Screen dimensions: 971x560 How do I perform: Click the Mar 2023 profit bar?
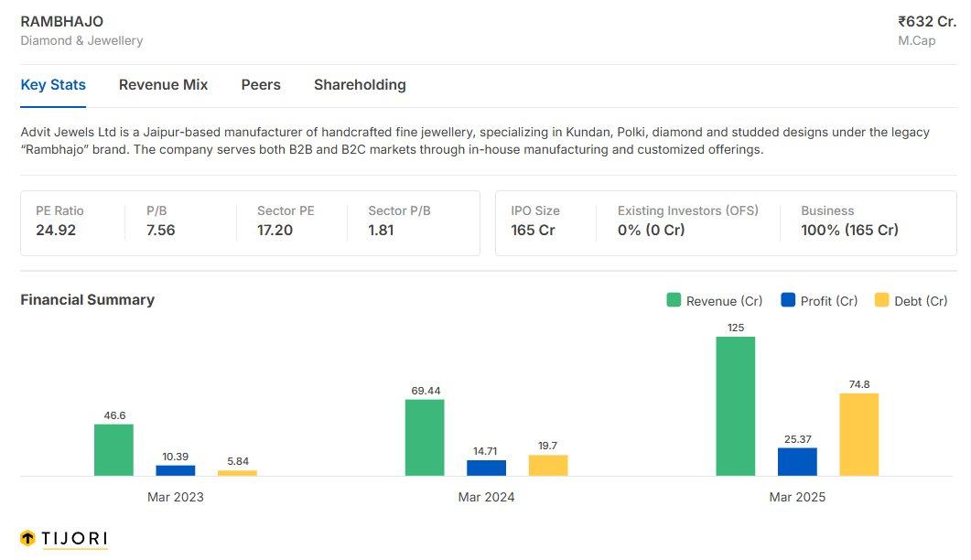tap(175, 471)
